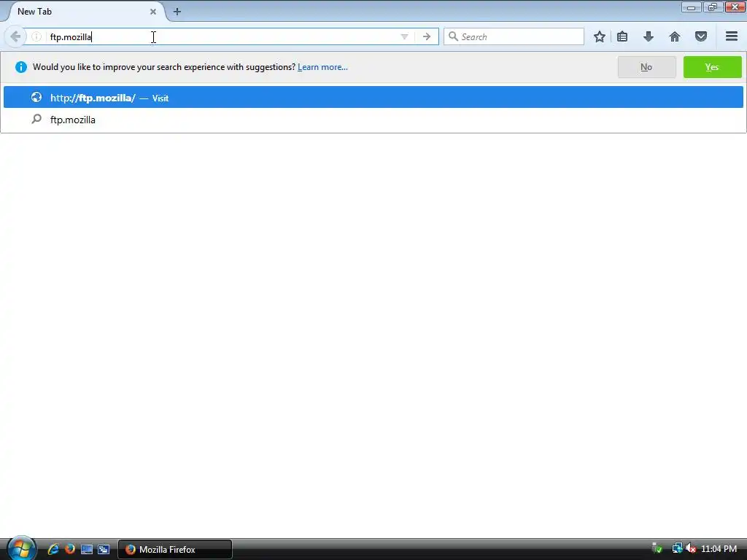Open the network tray icon
747x560 pixels.
677,548
